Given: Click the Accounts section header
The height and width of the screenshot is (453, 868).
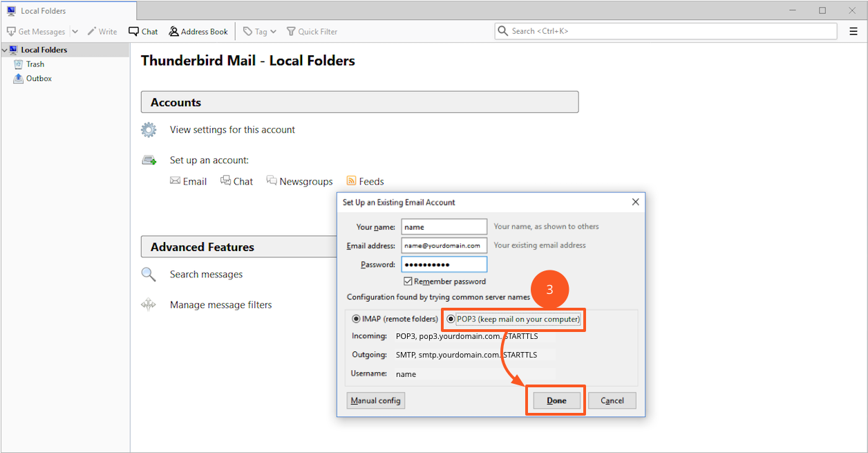Looking at the screenshot, I should (x=359, y=102).
